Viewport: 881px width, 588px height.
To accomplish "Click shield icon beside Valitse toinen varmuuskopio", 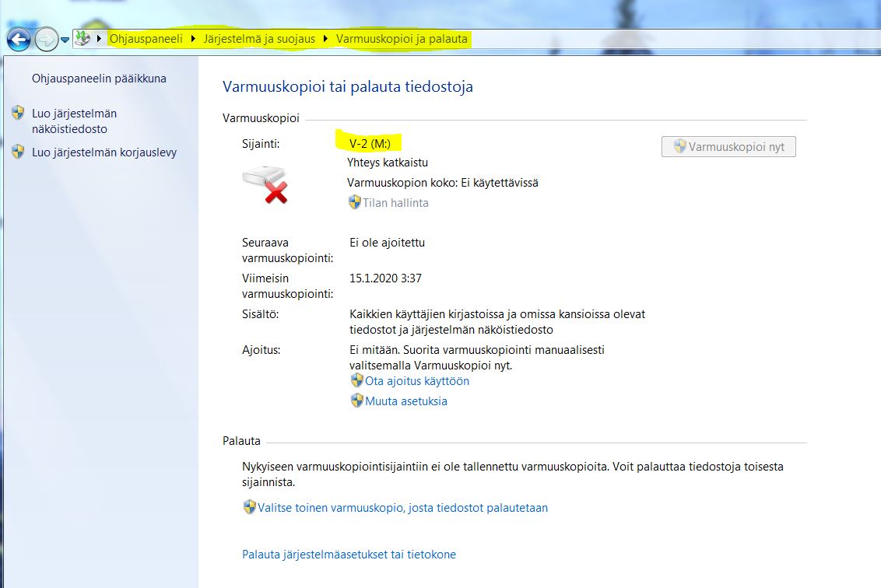I will pos(250,507).
